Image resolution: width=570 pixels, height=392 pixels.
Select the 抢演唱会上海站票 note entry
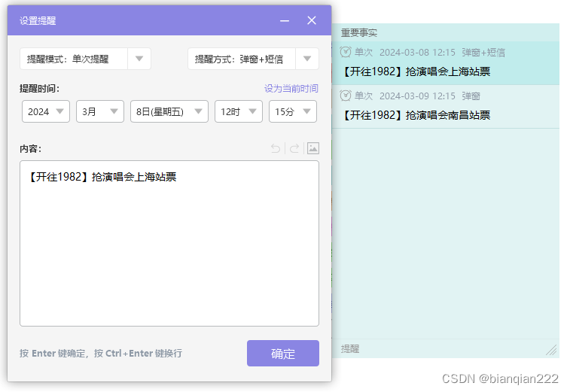coord(446,63)
